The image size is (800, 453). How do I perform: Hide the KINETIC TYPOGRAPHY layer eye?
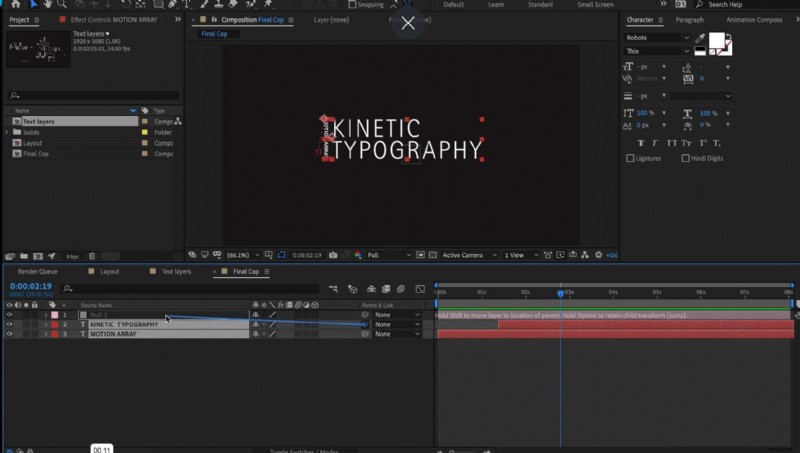[9, 324]
